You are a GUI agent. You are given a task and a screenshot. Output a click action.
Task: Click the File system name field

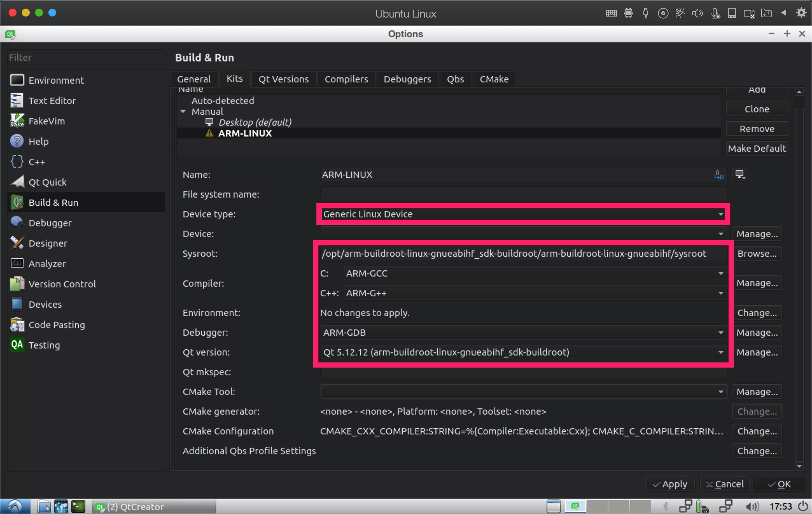click(x=524, y=194)
